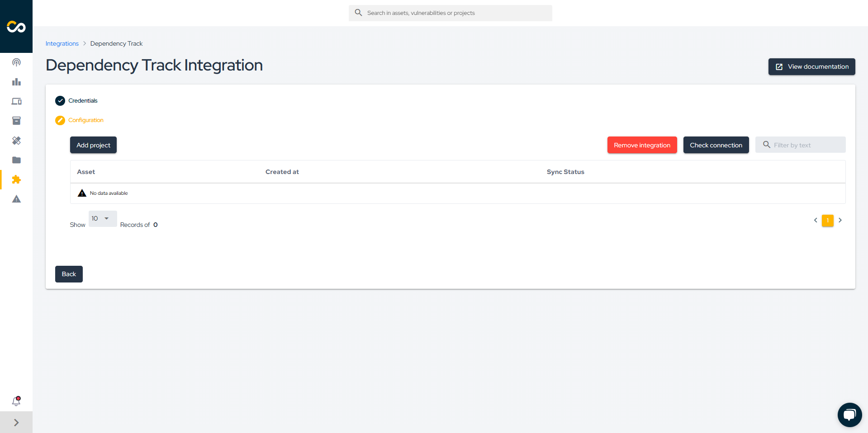
Task: Open the radar sidebar icon
Action: pos(16,62)
